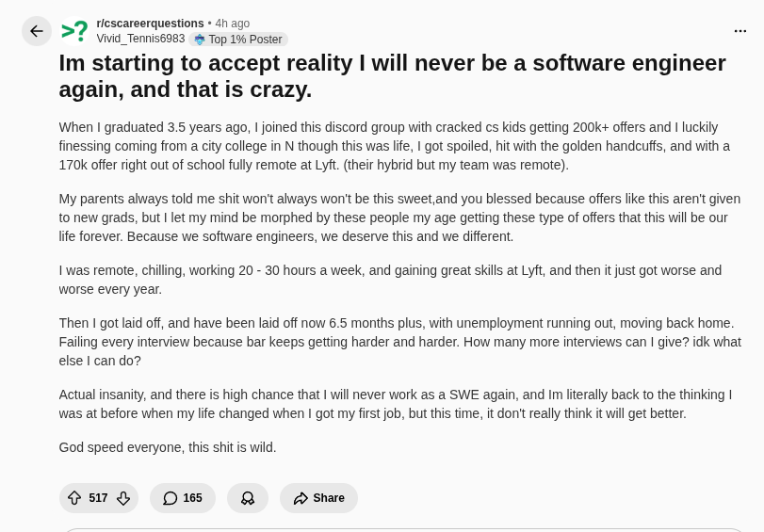
Task: Downvote the post
Action: [123, 498]
